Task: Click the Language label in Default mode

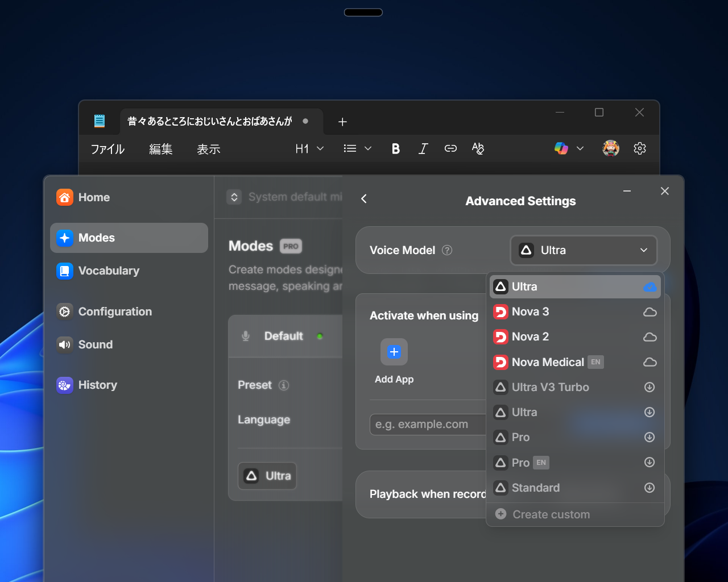Action: click(x=264, y=419)
